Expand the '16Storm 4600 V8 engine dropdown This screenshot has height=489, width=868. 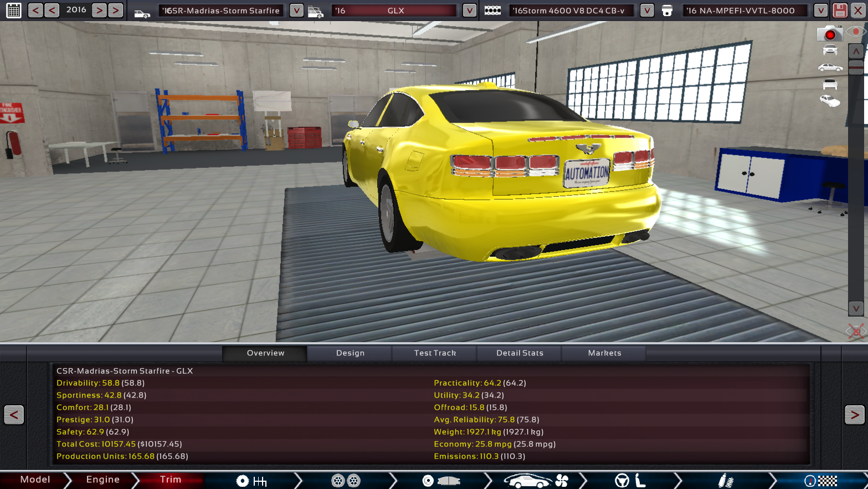click(x=646, y=10)
